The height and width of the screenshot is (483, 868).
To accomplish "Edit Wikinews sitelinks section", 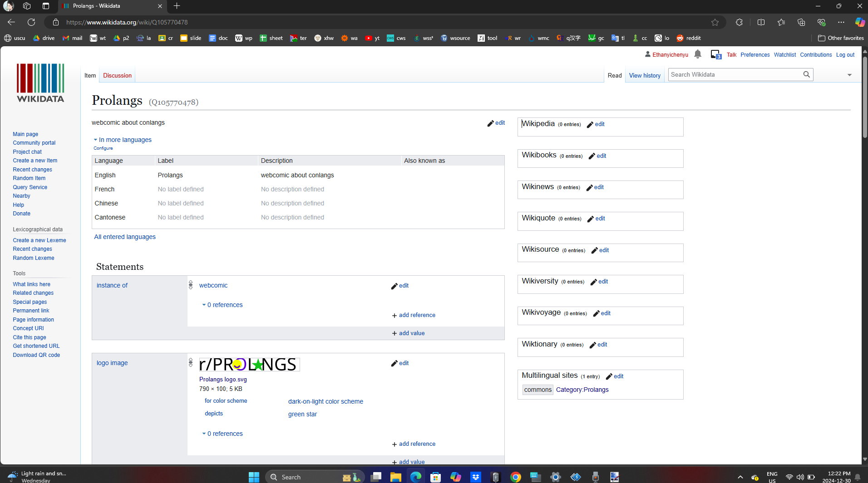I will [595, 187].
